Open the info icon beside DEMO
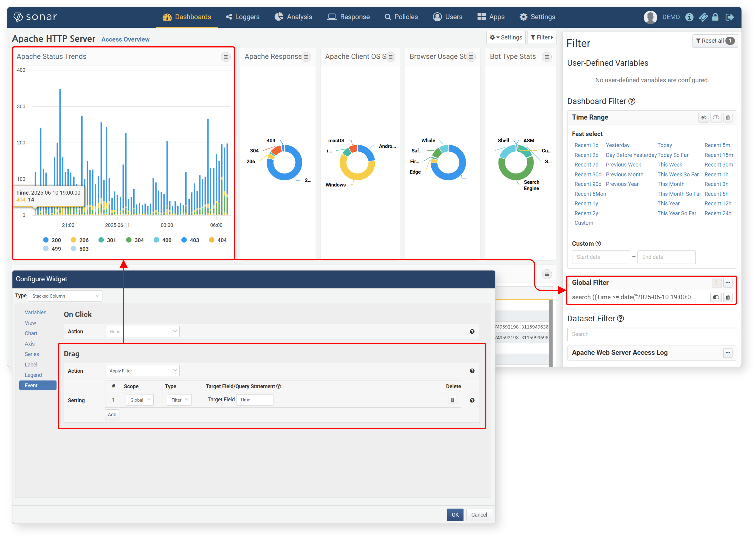 [x=689, y=17]
